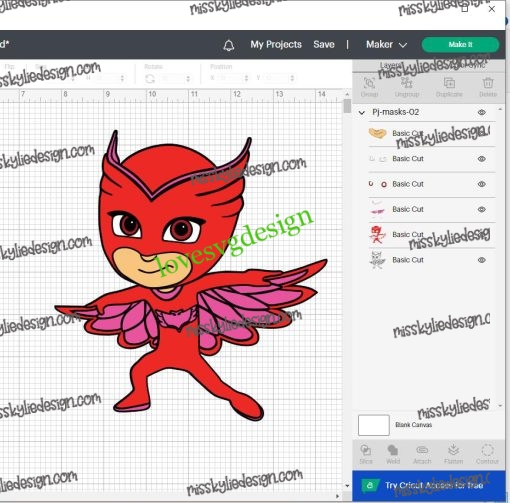
Task: Click the canvas horizontal scroll right arrow
Action: (x=337, y=496)
